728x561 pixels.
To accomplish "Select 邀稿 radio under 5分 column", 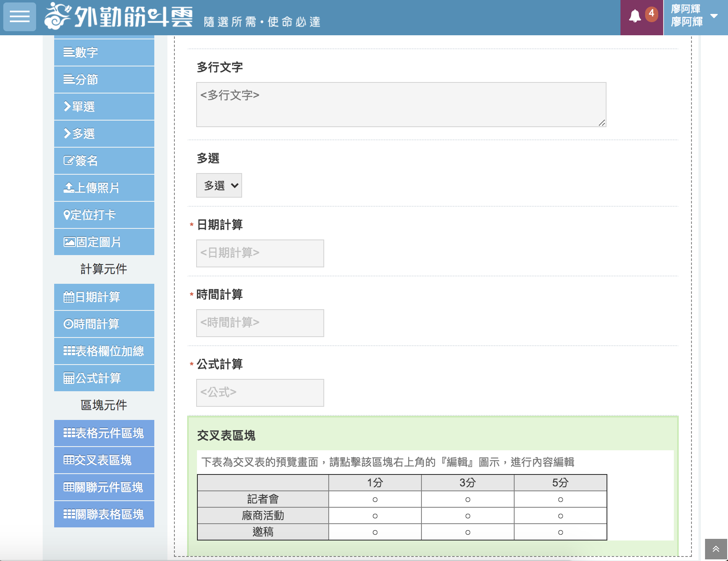I will click(x=560, y=532).
